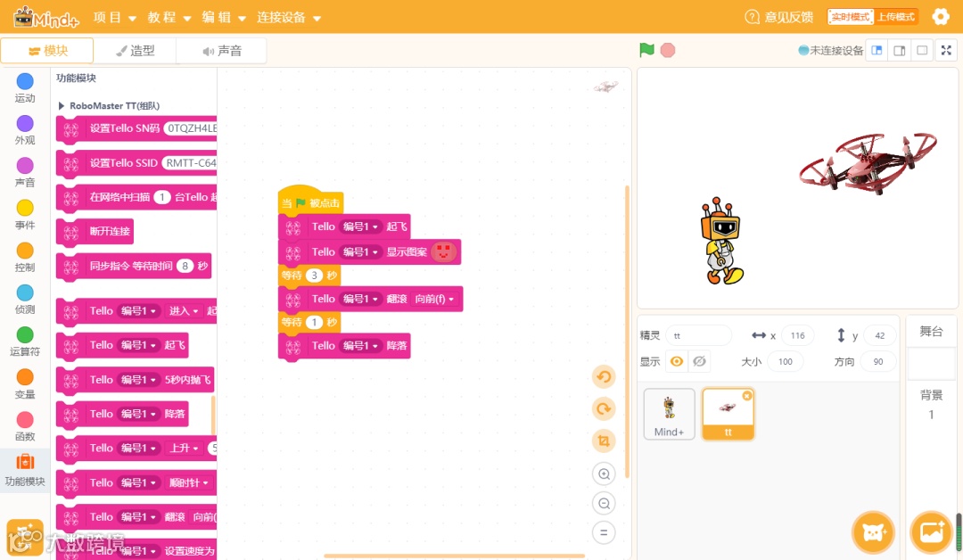Click the red smiley pattern swatch
This screenshot has width=963, height=560.
click(443, 251)
